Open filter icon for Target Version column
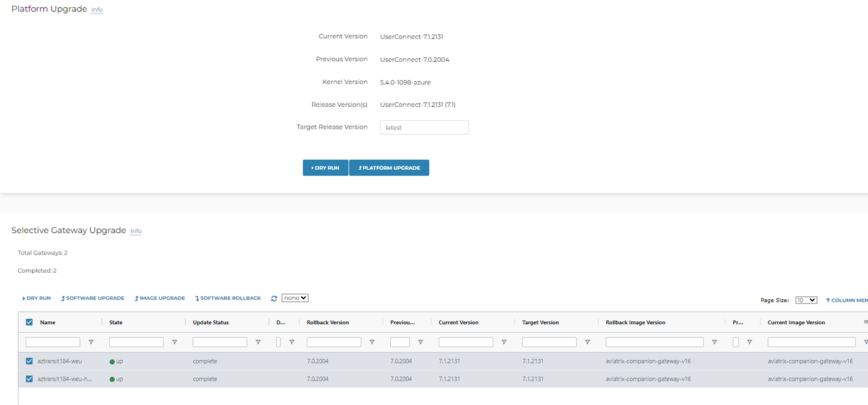 (588, 342)
